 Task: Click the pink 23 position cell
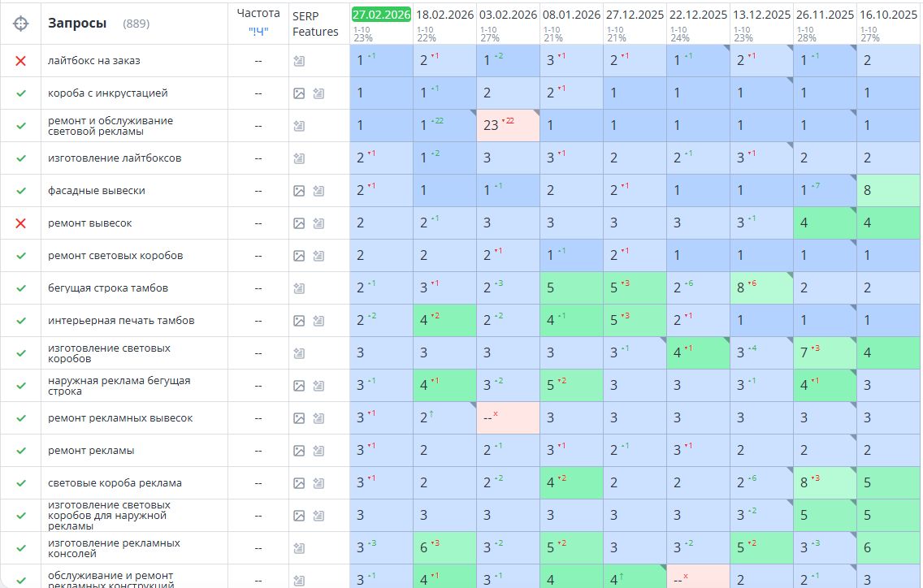pyautogui.click(x=508, y=125)
